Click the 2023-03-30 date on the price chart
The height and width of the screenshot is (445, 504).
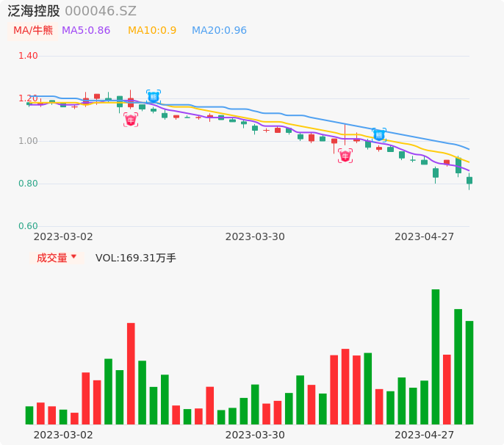coord(255,236)
